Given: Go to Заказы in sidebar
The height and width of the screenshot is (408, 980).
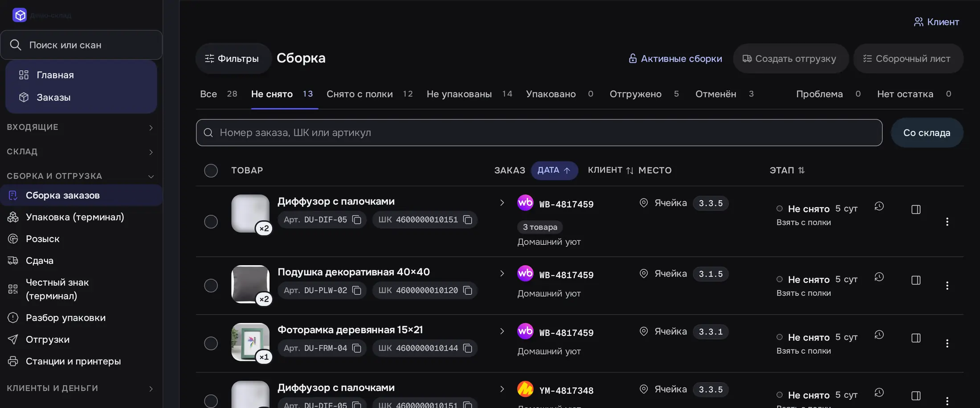Looking at the screenshot, I should click(81, 97).
